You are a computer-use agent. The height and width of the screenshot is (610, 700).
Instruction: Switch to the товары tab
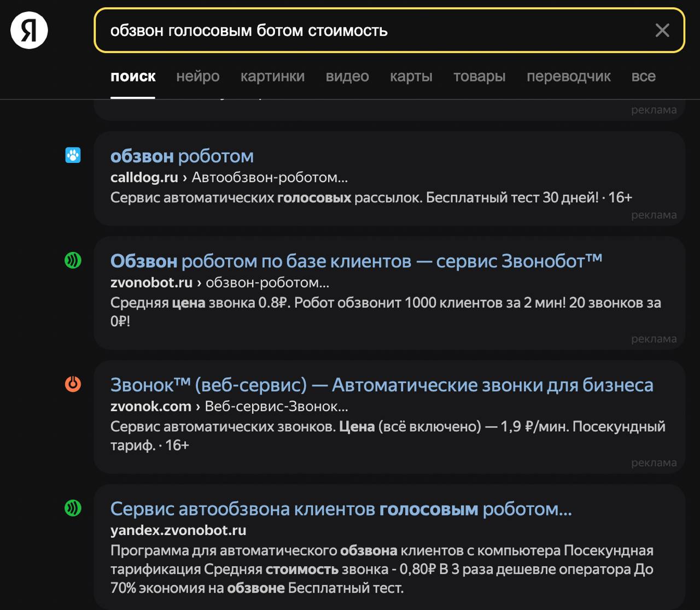[x=480, y=77]
